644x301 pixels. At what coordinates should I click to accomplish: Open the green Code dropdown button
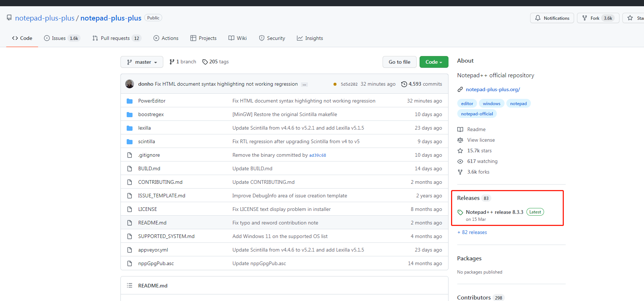tap(434, 62)
